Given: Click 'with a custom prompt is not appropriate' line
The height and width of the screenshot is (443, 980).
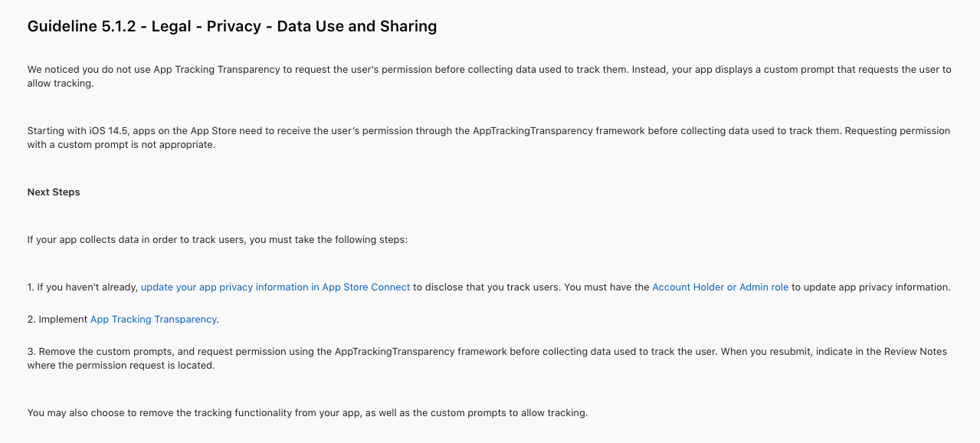Looking at the screenshot, I should pos(121,145).
